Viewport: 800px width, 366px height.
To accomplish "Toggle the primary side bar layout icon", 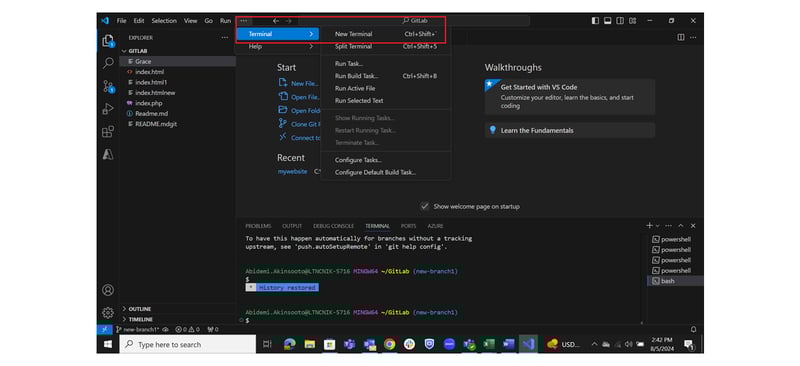I will (x=595, y=21).
